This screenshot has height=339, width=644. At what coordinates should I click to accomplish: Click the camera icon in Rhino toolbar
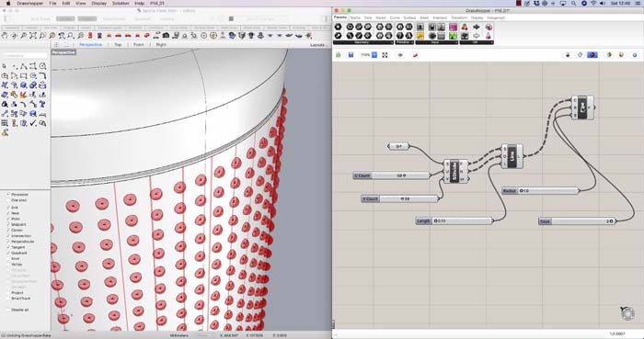(x=166, y=36)
